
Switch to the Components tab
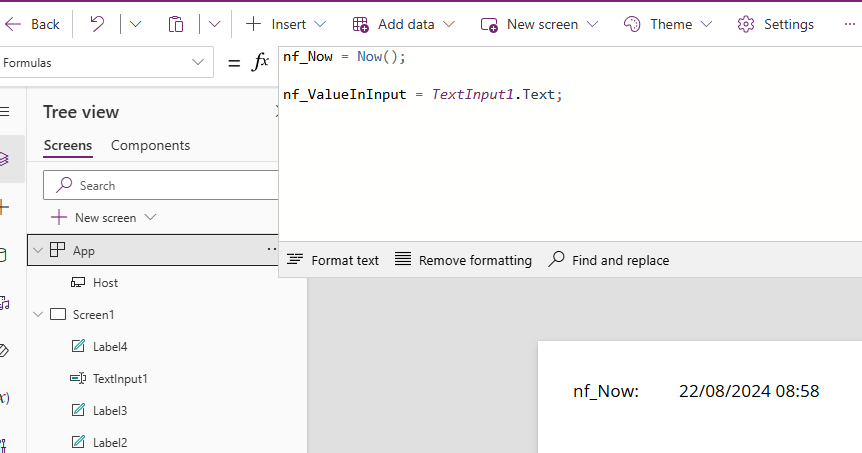pos(151,146)
